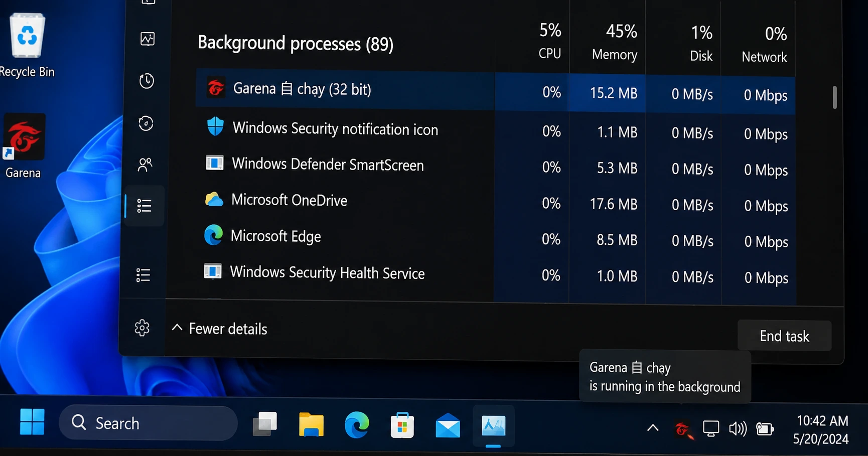
Task: Open Task View from the taskbar
Action: [265, 424]
